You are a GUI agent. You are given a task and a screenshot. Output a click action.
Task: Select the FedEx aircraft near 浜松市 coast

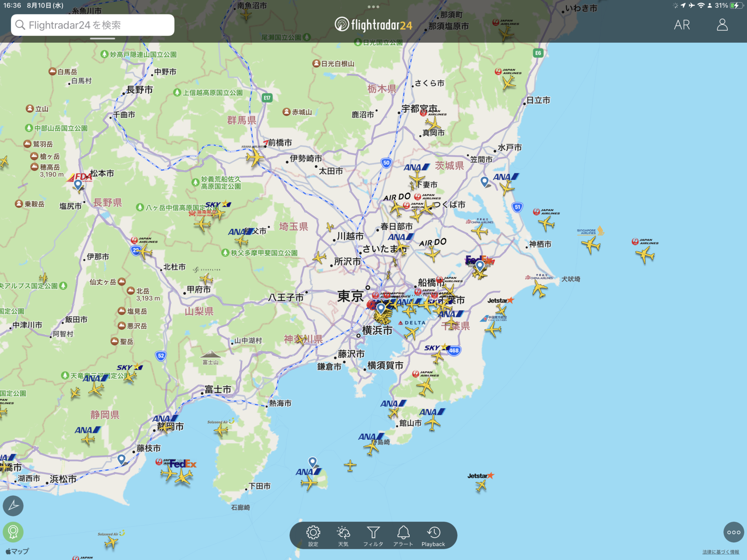(183, 477)
